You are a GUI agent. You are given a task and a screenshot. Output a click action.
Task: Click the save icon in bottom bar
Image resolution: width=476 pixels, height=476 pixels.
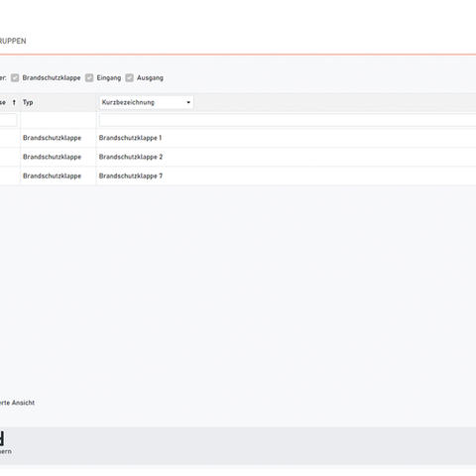click(x=2, y=438)
